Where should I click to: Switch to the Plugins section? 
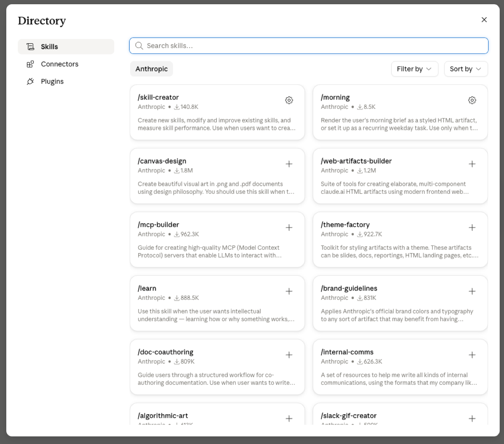(66, 82)
